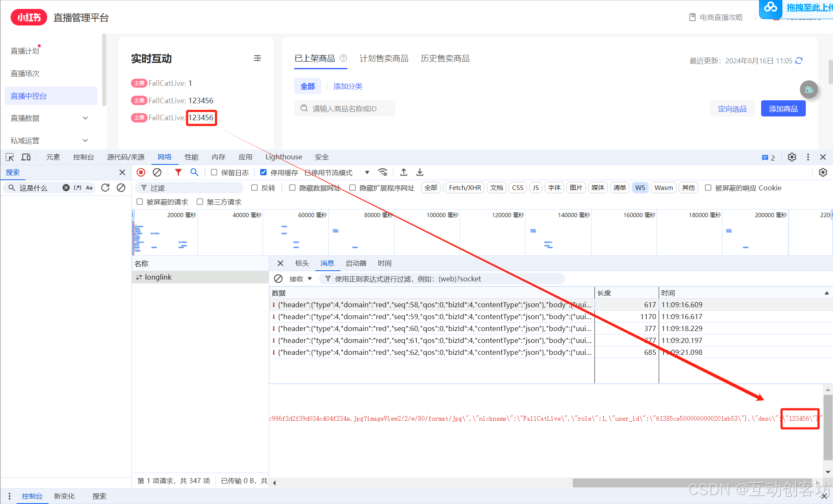This screenshot has height=504, width=833.
Task: Uncheck the 停用缓存 checkbox
Action: click(264, 172)
